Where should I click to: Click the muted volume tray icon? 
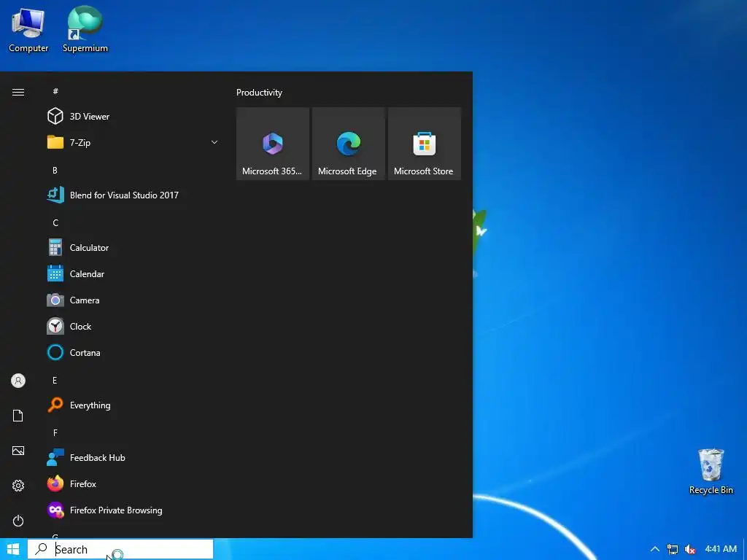[690, 549]
